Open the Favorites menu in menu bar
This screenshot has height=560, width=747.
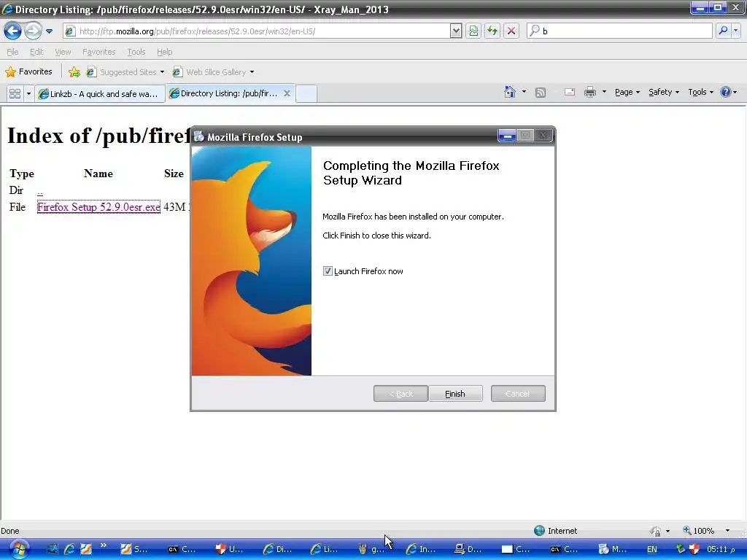[x=98, y=52]
